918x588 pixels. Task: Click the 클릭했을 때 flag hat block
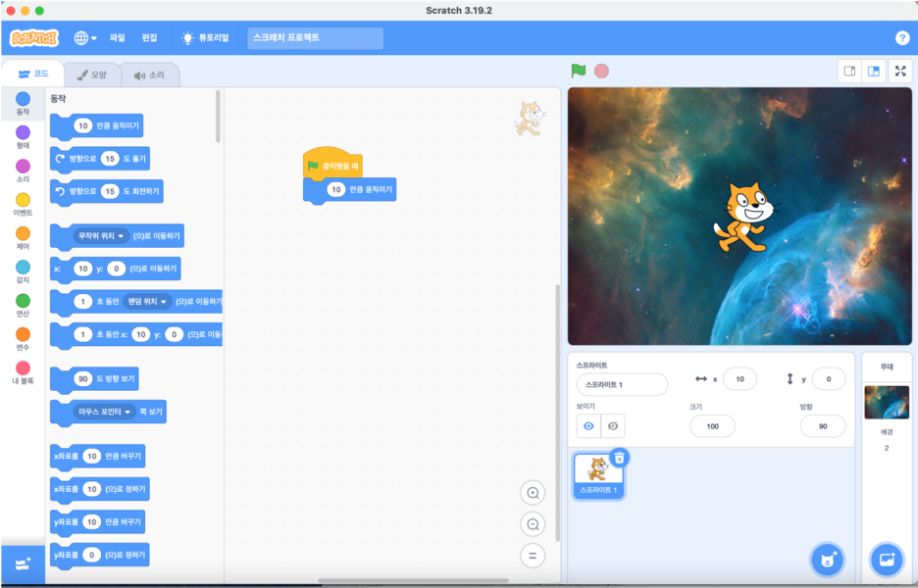(332, 164)
